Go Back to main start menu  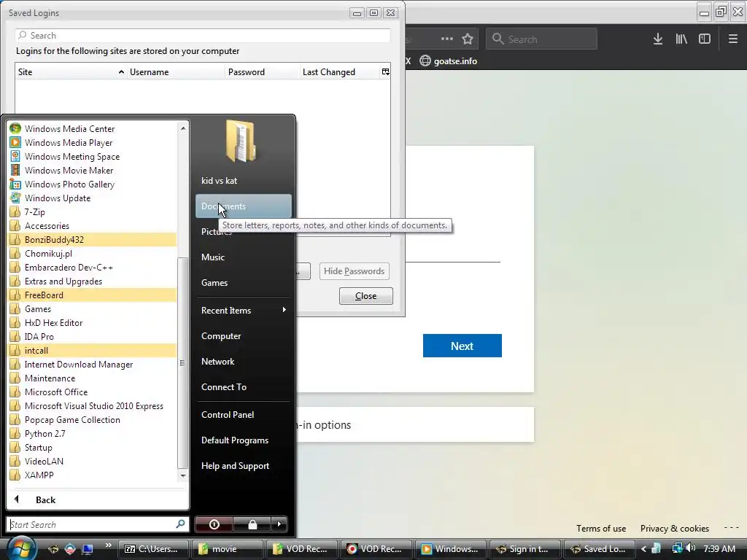click(x=98, y=499)
